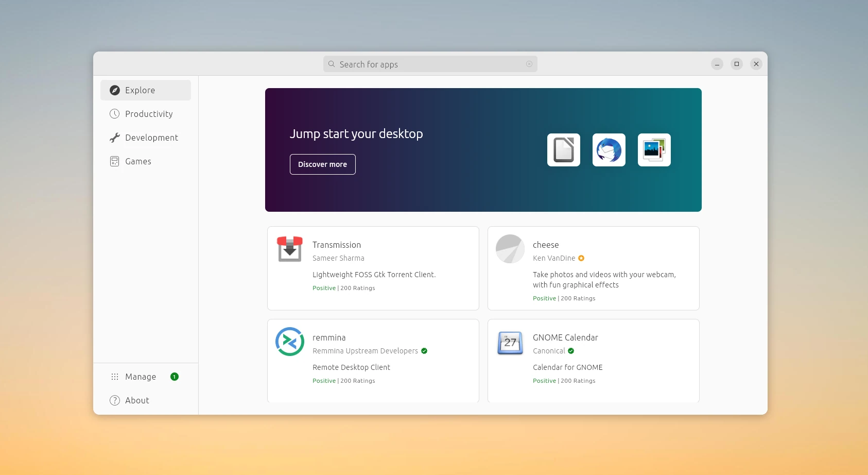Open the Games category
The height and width of the screenshot is (475, 868).
click(x=146, y=161)
